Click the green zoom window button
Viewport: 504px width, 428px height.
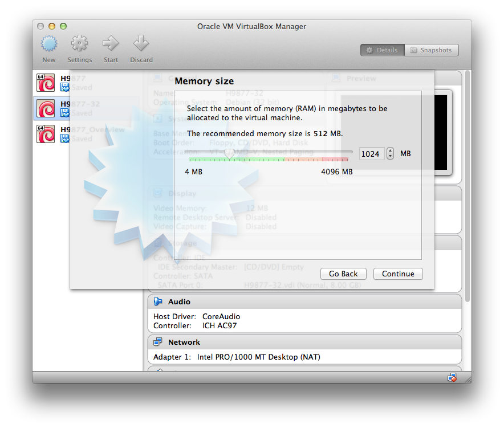(x=63, y=26)
